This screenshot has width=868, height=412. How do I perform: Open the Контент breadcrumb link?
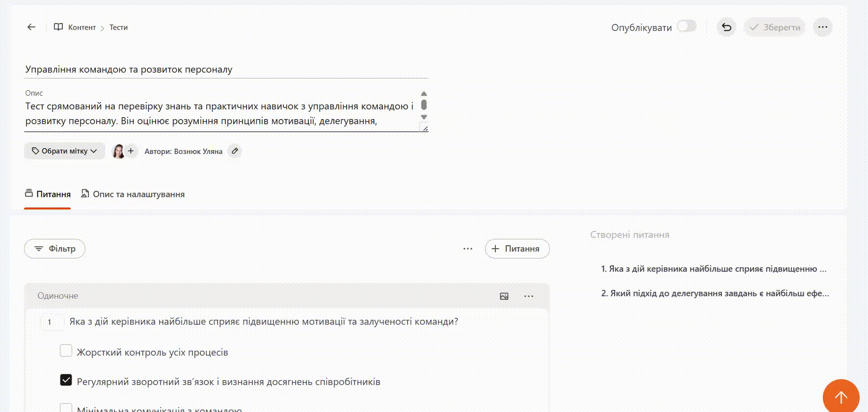[x=81, y=27]
